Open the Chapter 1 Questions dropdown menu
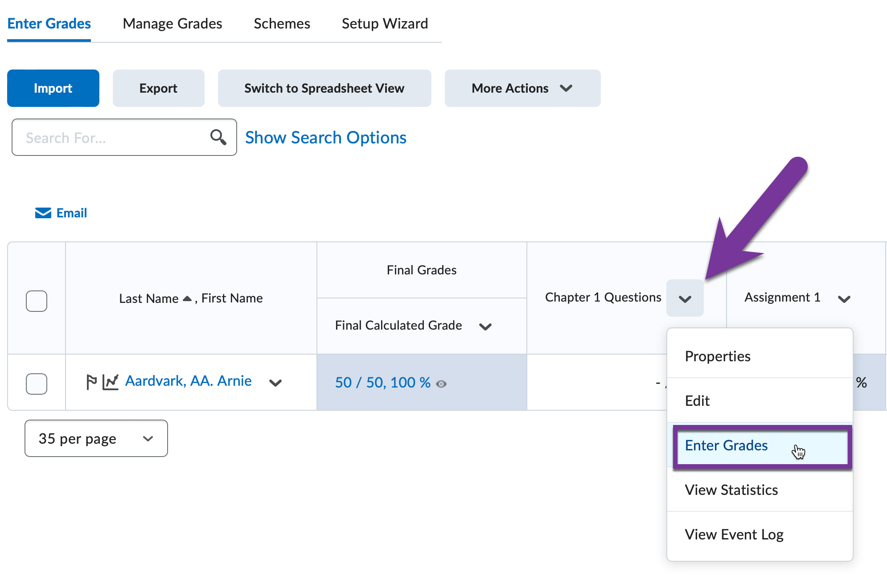Screen dimensions: 887x588 (x=685, y=298)
